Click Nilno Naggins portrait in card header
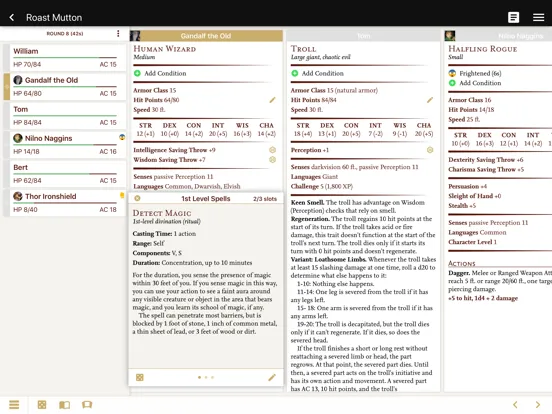This screenshot has width=552, height=414. (x=450, y=36)
